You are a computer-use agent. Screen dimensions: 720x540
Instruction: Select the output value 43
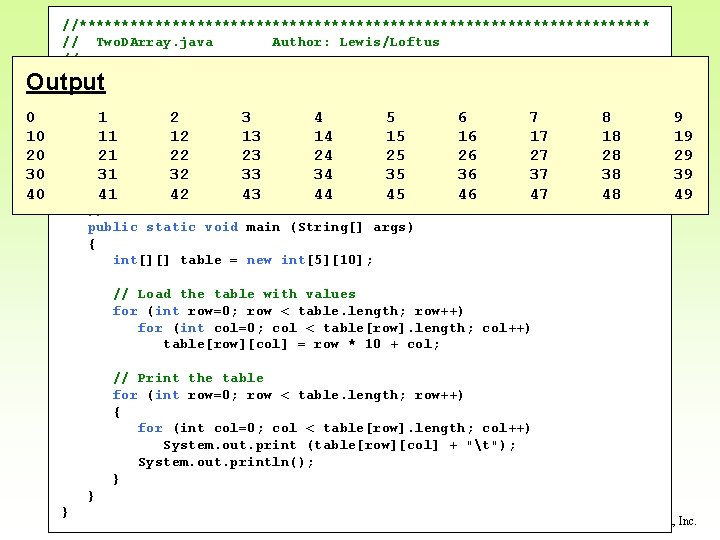click(252, 194)
